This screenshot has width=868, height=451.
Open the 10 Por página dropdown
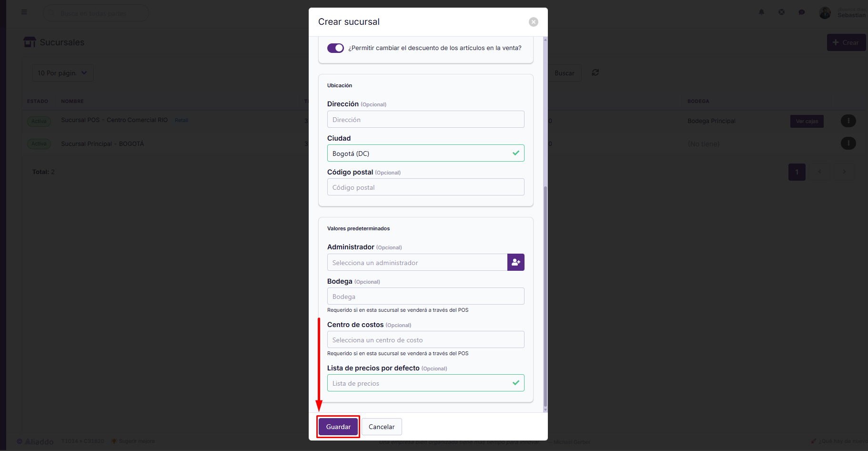click(62, 73)
